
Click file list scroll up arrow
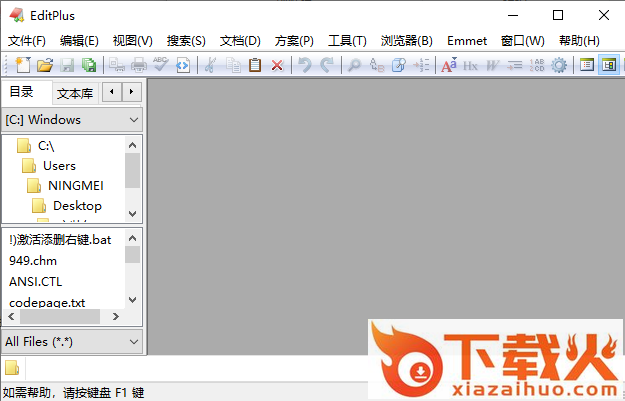click(133, 238)
